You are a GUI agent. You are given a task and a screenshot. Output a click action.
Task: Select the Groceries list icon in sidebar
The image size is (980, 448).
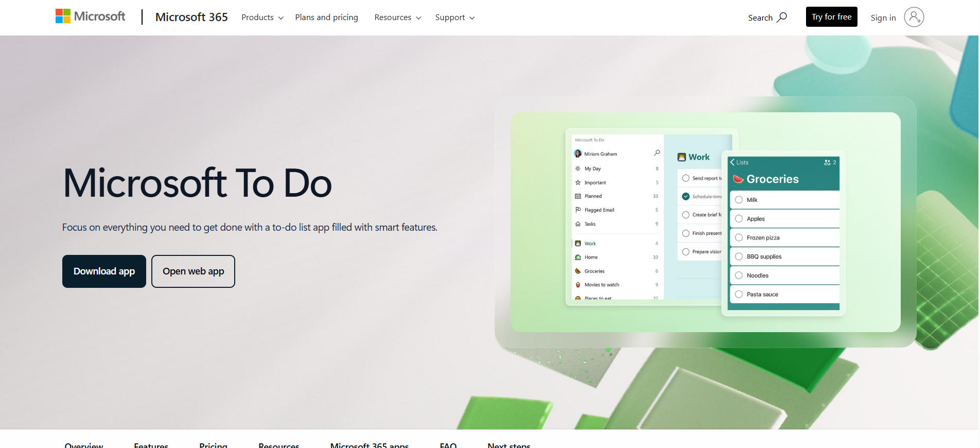click(x=578, y=271)
